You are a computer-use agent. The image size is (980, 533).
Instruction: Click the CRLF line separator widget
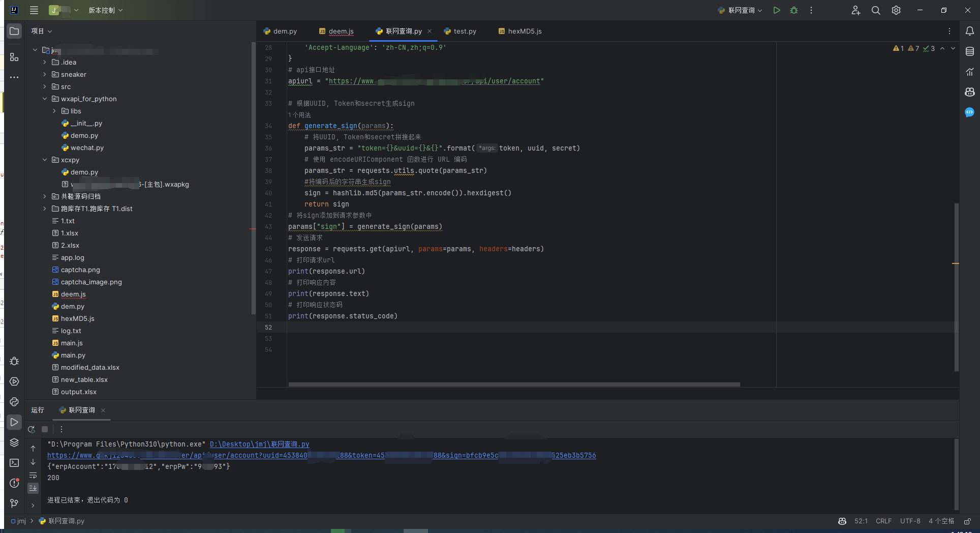pyautogui.click(x=883, y=521)
